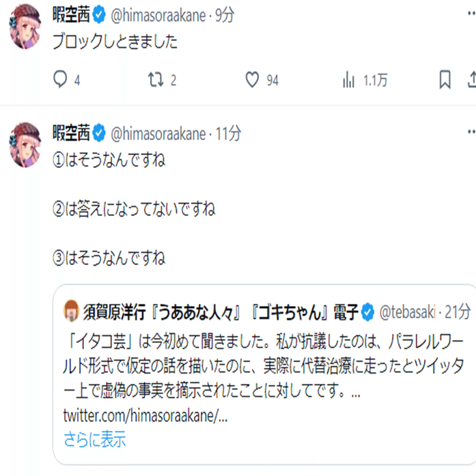The height and width of the screenshot is (476, 476).
Task: Open the twitter.com/himasoraakane link
Action: 144,416
